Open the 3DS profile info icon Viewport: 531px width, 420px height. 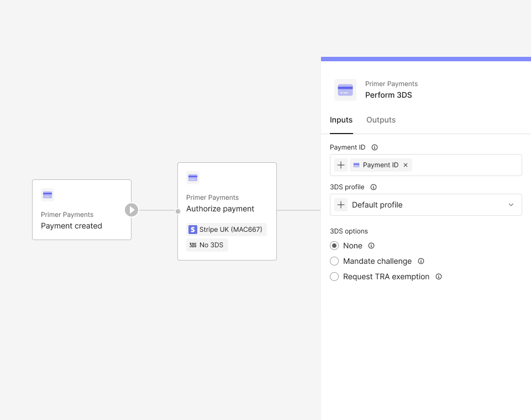[374, 187]
